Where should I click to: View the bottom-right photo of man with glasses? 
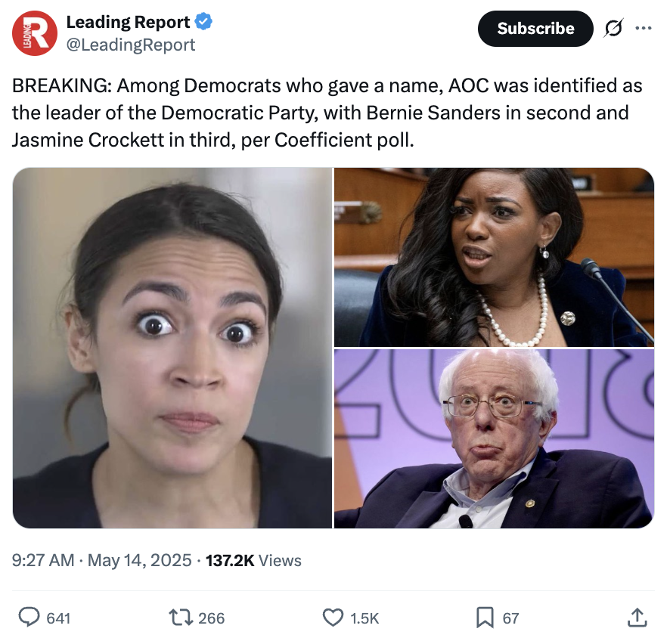[494, 438]
